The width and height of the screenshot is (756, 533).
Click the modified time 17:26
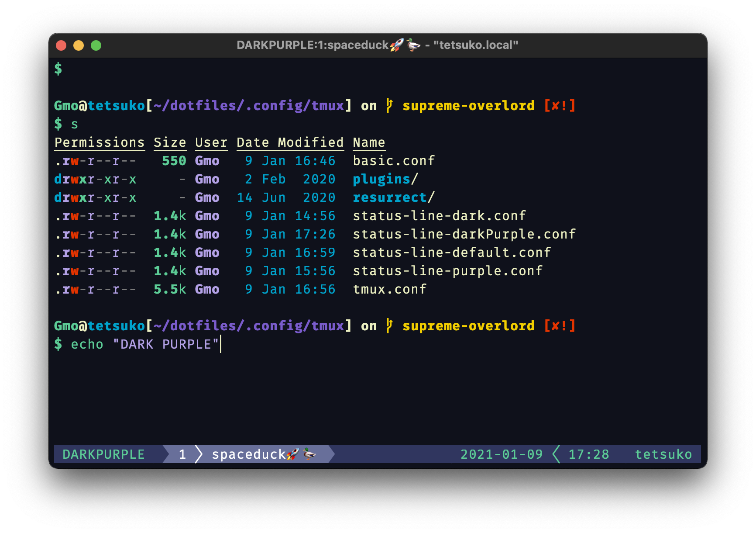click(315, 234)
